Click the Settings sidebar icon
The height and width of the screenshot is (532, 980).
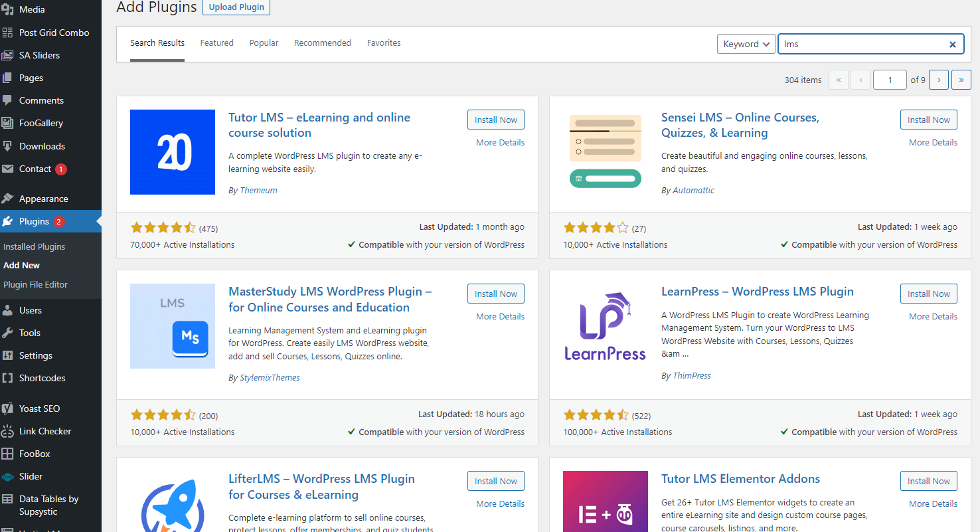click(x=7, y=355)
